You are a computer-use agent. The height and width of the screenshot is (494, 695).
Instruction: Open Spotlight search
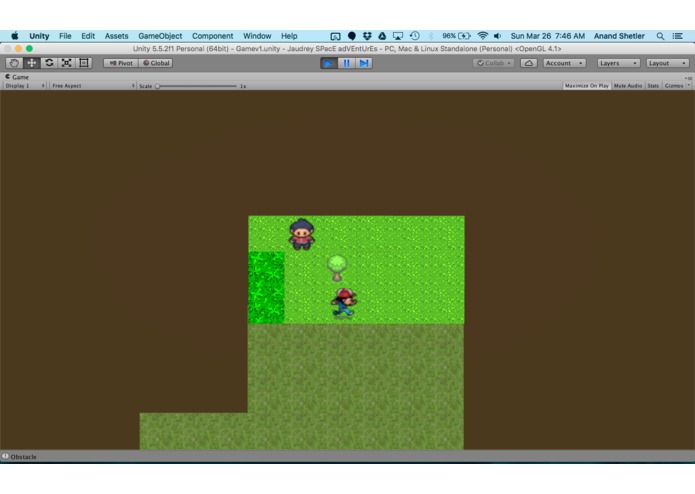660,36
